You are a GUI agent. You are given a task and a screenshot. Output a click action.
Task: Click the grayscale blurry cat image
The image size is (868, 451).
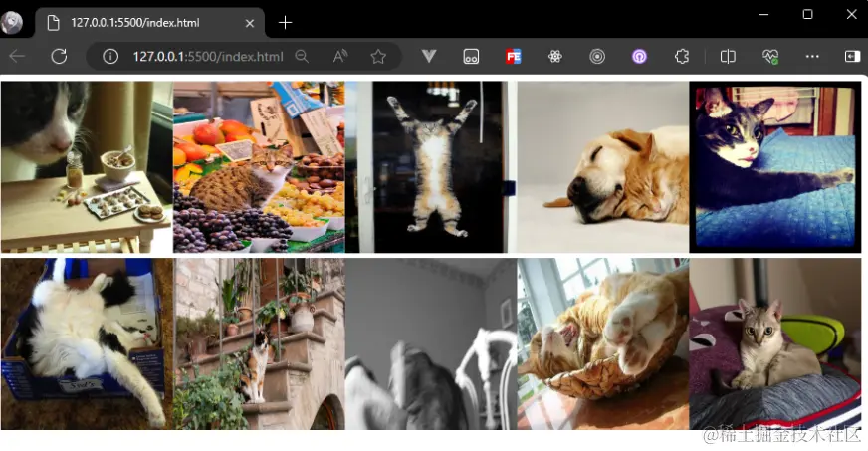click(431, 343)
